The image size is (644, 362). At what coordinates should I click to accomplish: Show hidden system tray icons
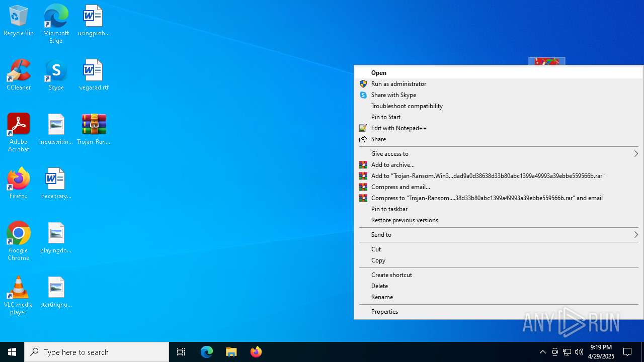[542, 352]
